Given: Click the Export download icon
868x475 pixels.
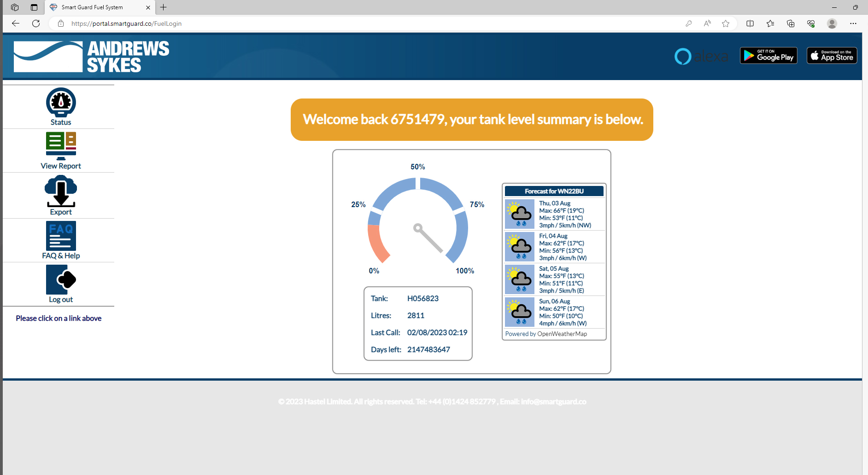Looking at the screenshot, I should point(60,191).
